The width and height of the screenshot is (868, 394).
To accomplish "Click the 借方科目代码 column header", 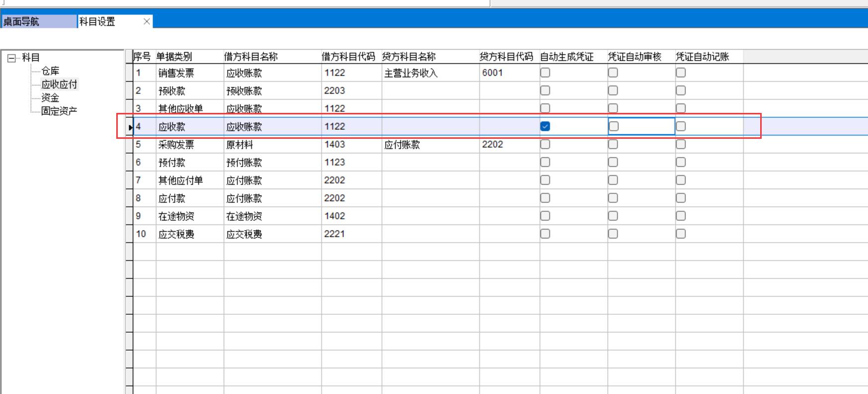I will click(348, 57).
